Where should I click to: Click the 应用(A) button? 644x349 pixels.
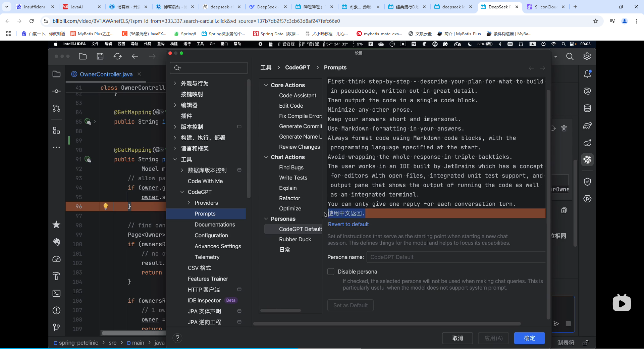(x=493, y=338)
